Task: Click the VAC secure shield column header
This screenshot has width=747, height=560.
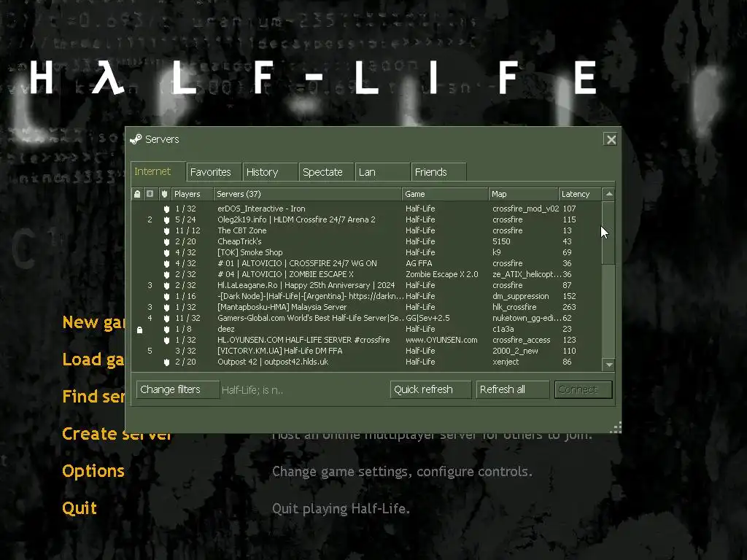Action: (164, 194)
